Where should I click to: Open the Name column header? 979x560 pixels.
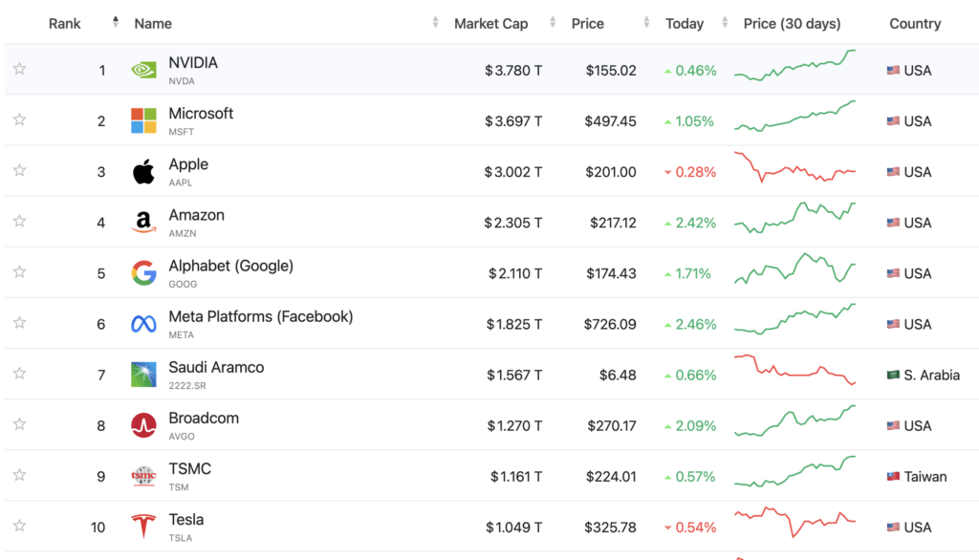pyautogui.click(x=155, y=23)
